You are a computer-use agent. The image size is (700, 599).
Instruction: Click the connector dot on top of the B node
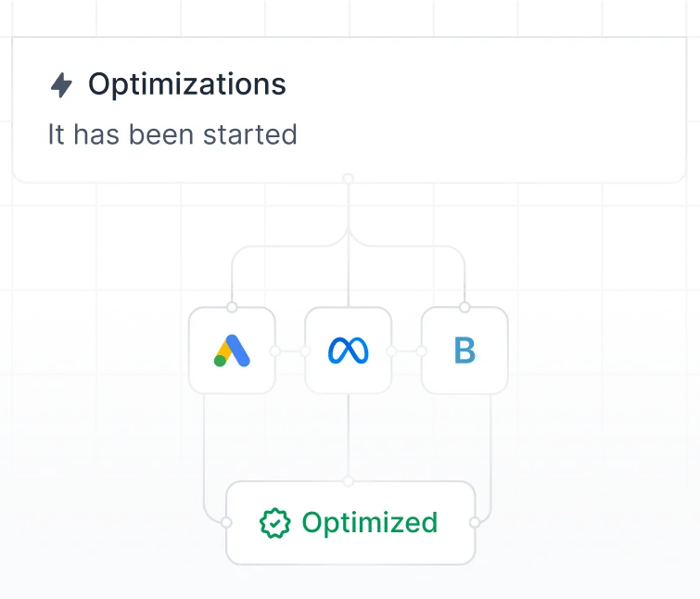465,307
